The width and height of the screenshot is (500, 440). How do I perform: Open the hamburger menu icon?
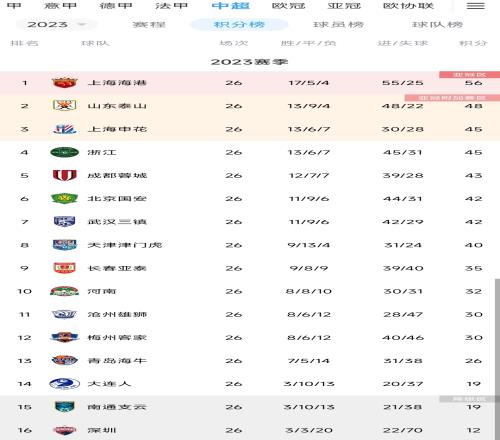(x=475, y=6)
